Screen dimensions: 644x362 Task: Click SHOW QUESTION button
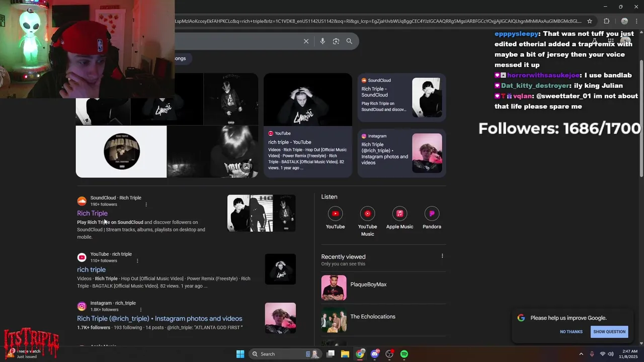pos(609,332)
